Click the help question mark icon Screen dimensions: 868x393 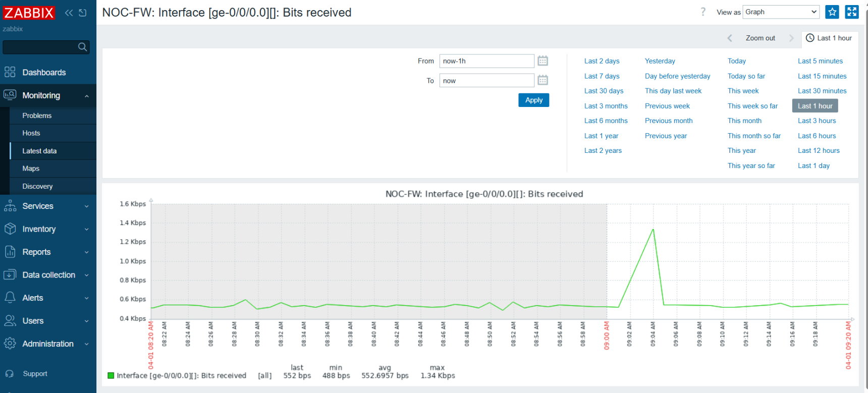pos(703,12)
